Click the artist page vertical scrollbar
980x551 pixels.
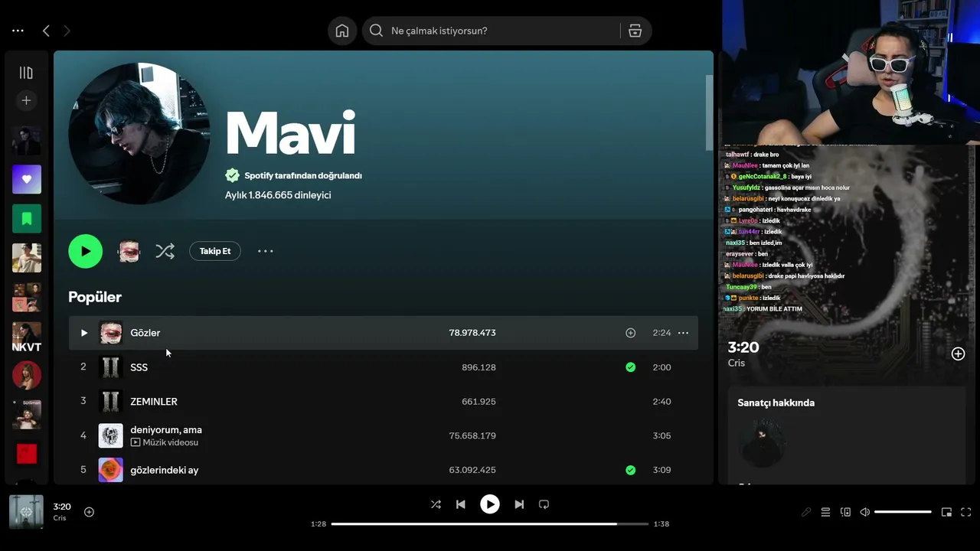click(x=709, y=112)
